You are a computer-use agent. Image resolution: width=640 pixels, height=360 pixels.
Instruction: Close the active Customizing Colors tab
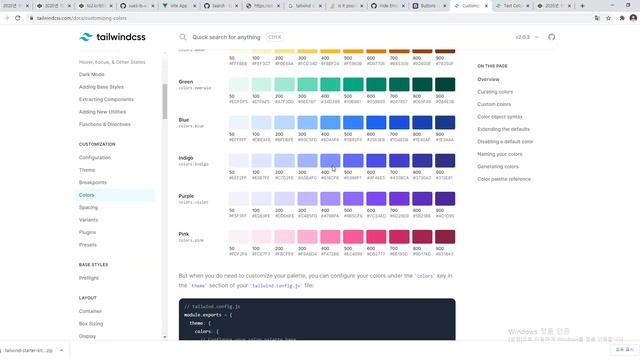pos(486,6)
